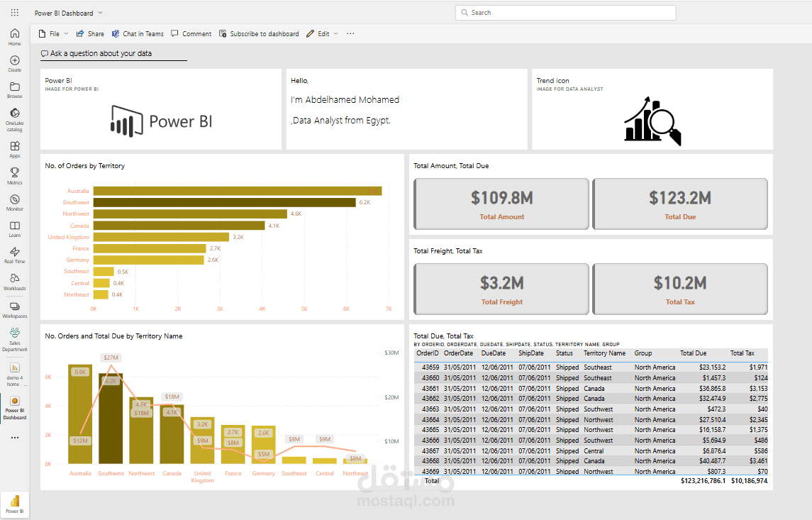Open the app launcher grid icon
This screenshot has width=812, height=520.
click(15, 13)
